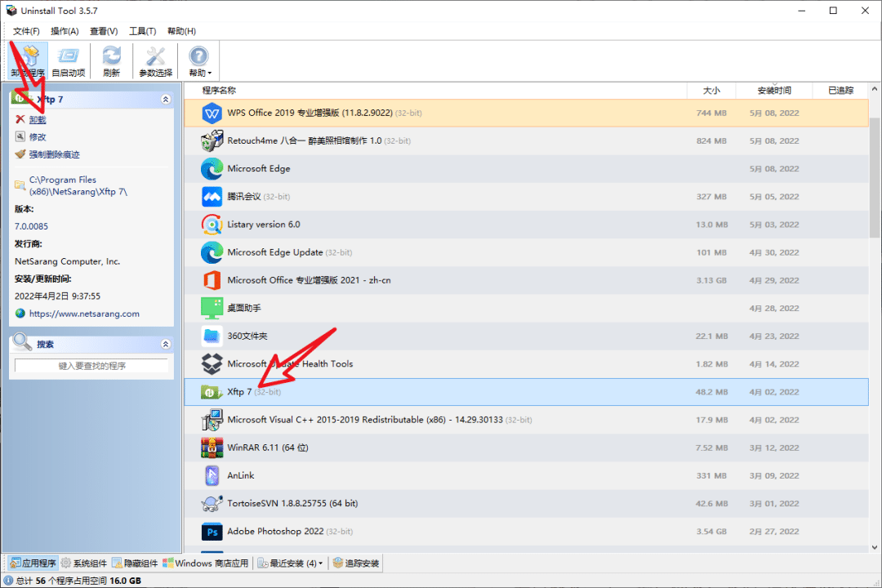Click the 刷新 refresh toolbar icon

pos(111,60)
